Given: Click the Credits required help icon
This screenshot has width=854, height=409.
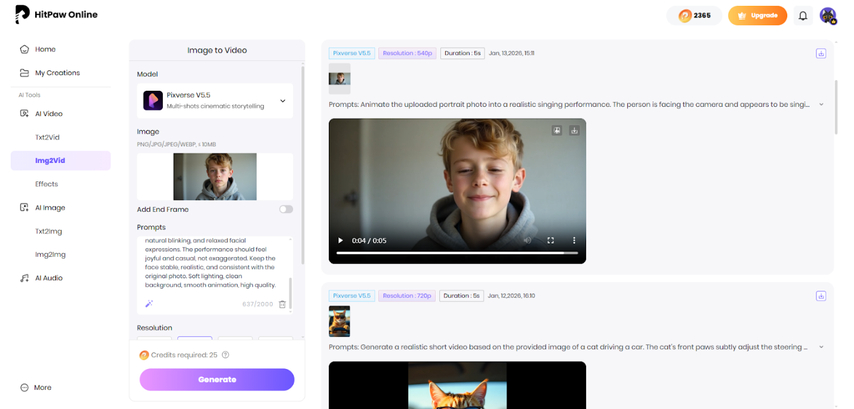Looking at the screenshot, I should click(x=225, y=355).
